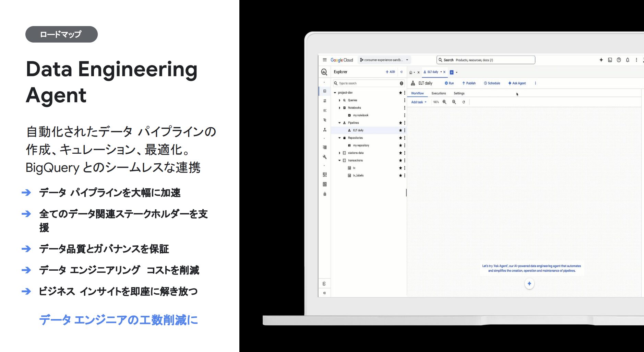Switch to the Workflow tab
Image resolution: width=644 pixels, height=352 pixels.
point(417,93)
